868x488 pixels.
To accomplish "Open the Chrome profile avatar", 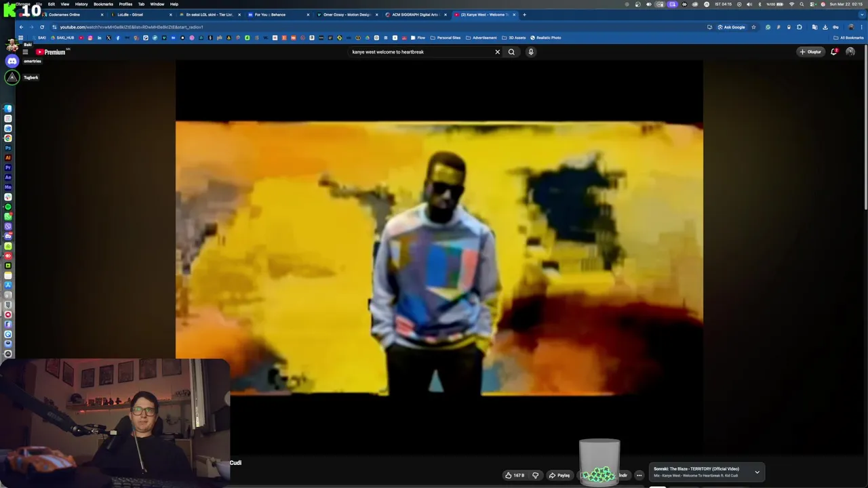I will point(851,27).
